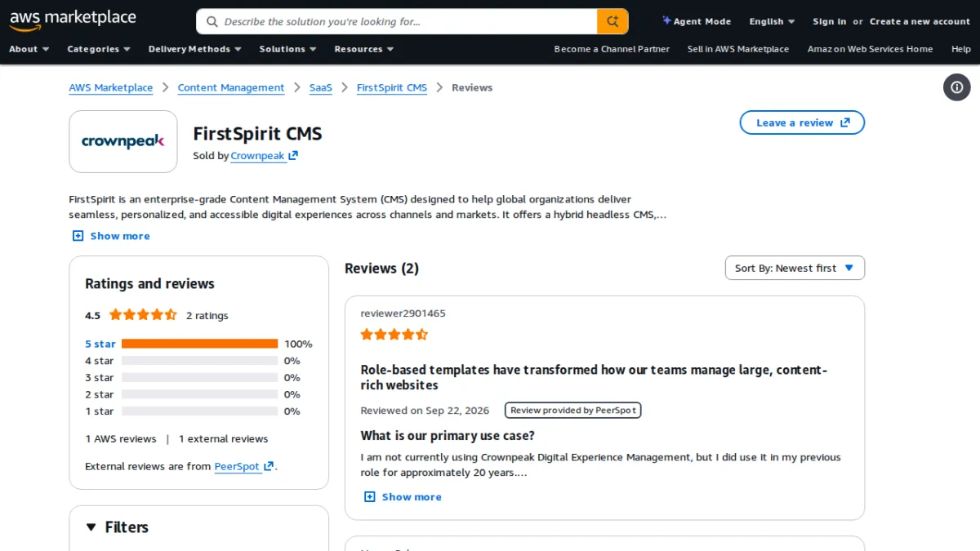Click the 4.5 overall star icons

pyautogui.click(x=143, y=314)
